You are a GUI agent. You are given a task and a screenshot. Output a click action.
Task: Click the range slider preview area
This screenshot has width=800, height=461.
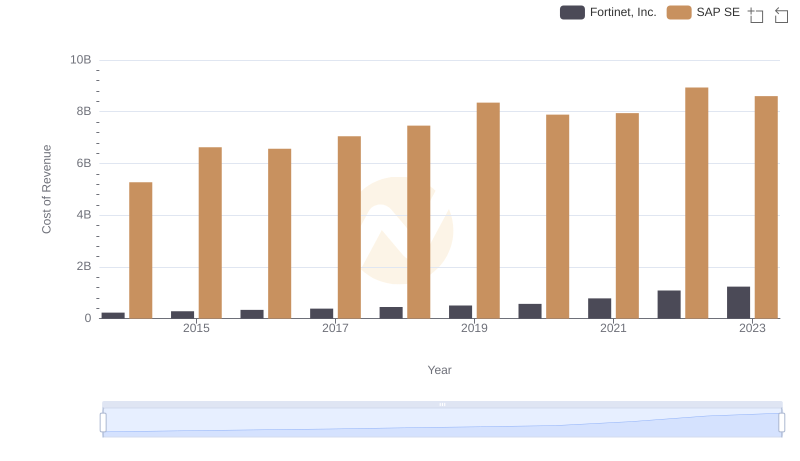click(442, 423)
